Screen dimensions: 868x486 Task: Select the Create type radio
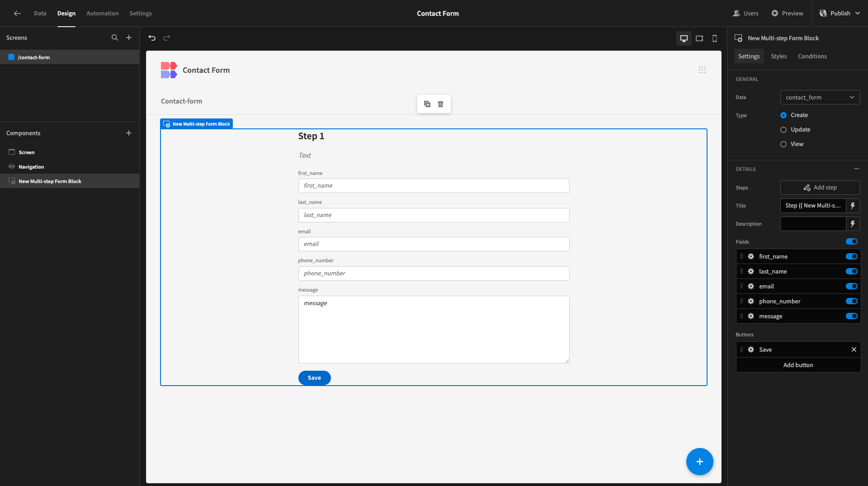click(783, 115)
